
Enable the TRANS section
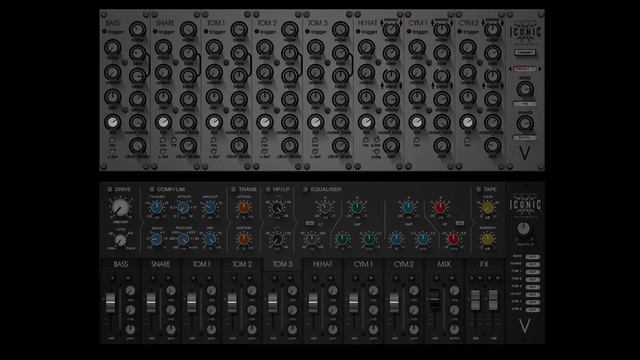point(233,189)
